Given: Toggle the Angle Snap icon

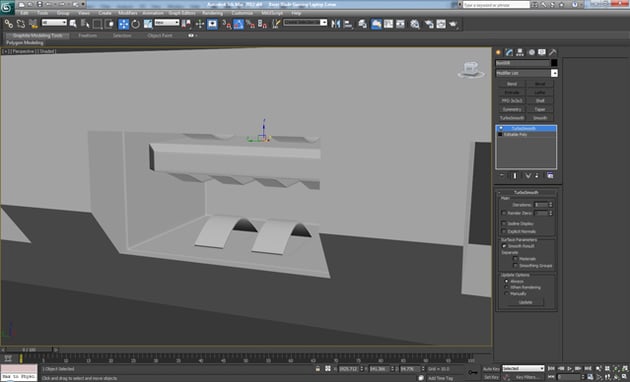Looking at the screenshot, I should point(239,24).
